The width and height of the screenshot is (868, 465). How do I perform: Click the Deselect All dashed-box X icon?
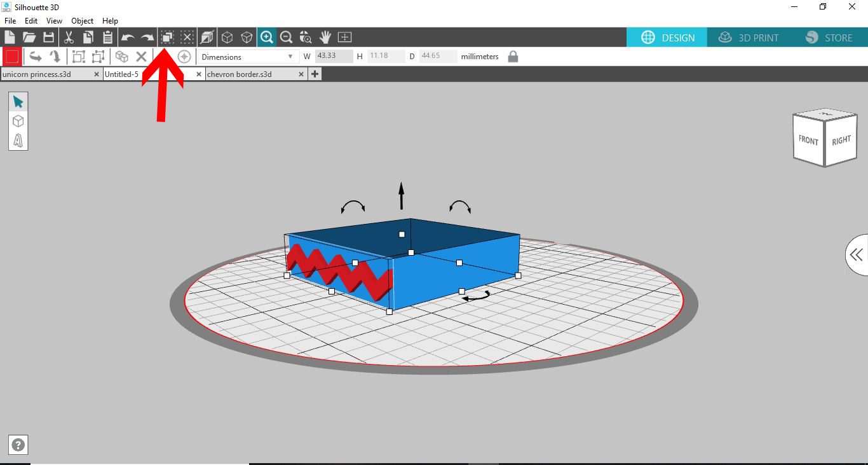[187, 38]
